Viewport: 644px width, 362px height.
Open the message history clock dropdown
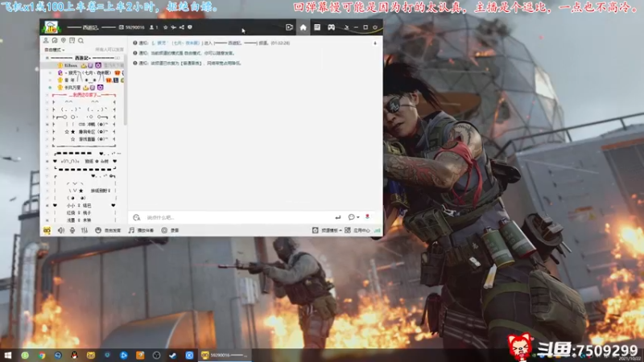click(353, 217)
